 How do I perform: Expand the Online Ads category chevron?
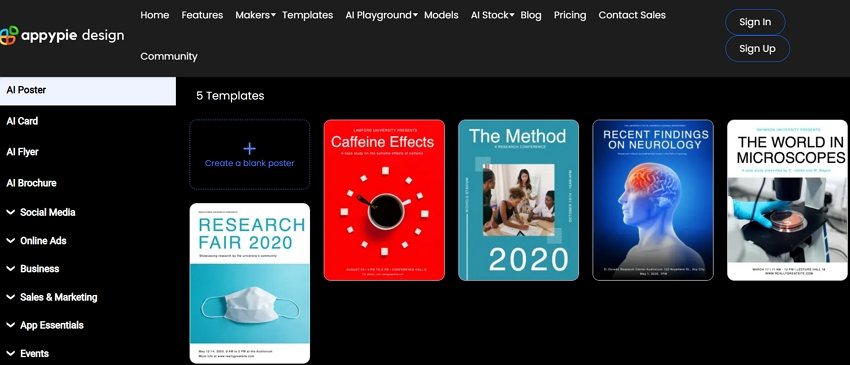pyautogui.click(x=10, y=240)
